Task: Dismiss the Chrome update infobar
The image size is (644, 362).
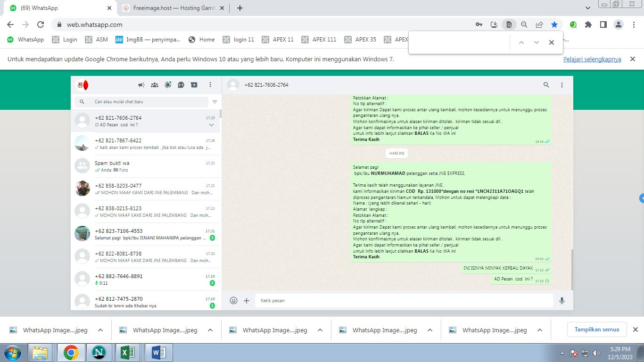Action: click(x=633, y=59)
